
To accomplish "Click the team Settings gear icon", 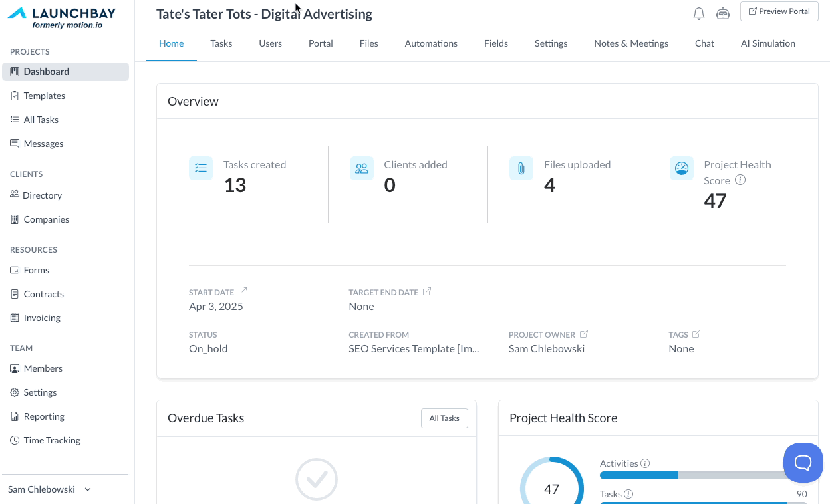I will tap(15, 392).
